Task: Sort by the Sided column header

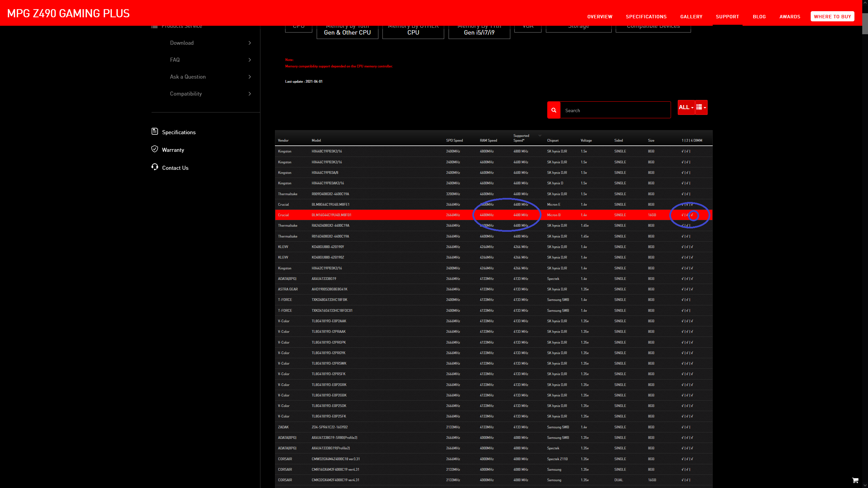Action: pyautogui.click(x=618, y=140)
